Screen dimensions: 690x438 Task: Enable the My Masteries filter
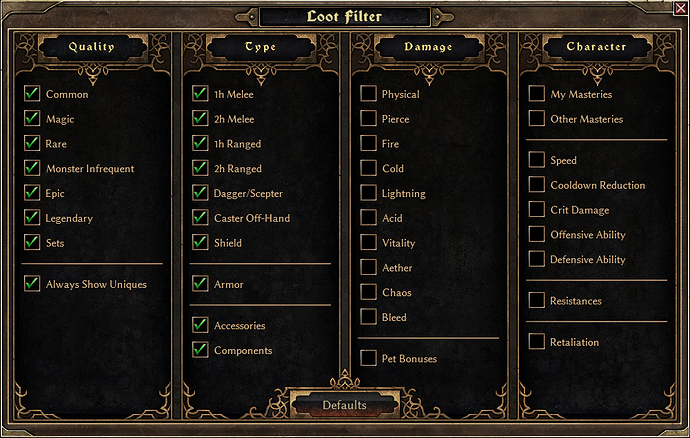click(x=537, y=94)
